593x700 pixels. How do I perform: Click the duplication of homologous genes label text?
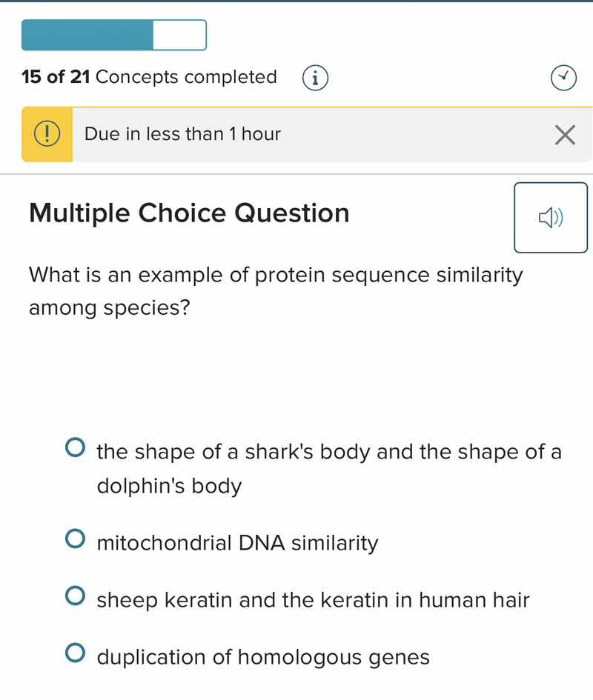pos(262,656)
